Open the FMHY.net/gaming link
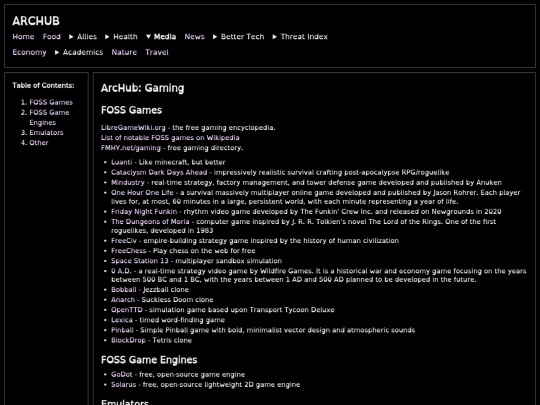The height and width of the screenshot is (405, 540). (131, 148)
